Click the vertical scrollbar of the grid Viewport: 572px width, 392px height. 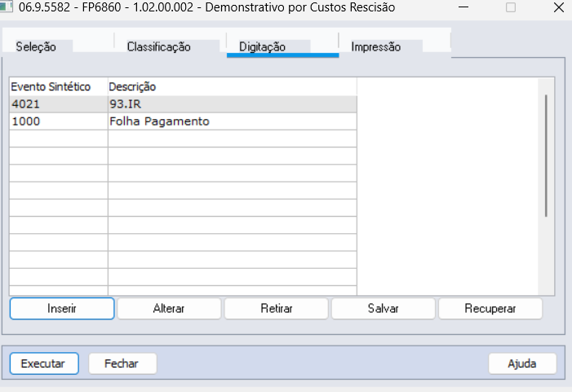546,156
